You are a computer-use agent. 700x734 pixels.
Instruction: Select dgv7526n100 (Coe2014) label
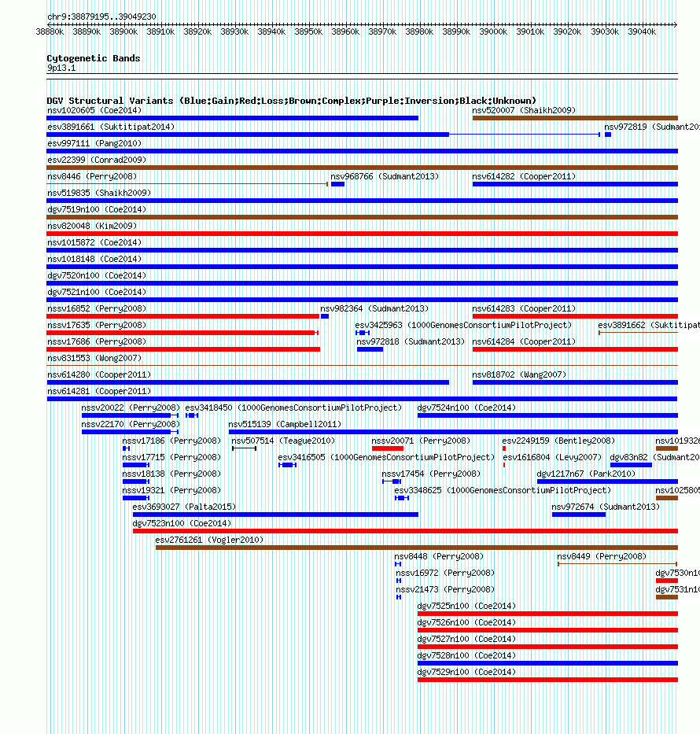tap(466, 622)
